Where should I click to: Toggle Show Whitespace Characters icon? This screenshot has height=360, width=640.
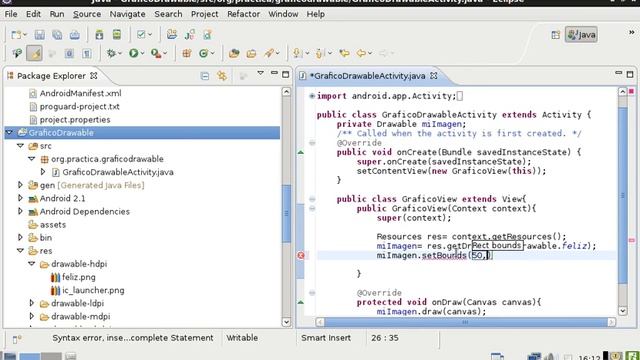[x=87, y=53]
